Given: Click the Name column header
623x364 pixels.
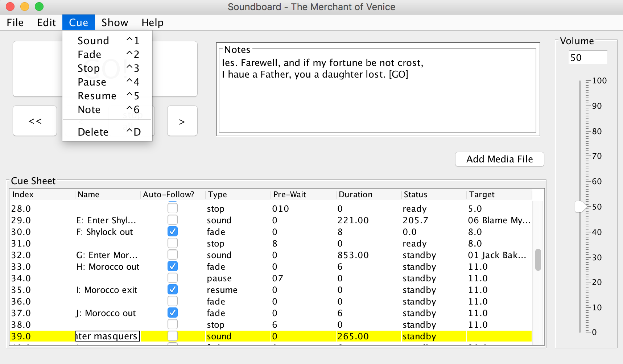Looking at the screenshot, I should point(108,194).
